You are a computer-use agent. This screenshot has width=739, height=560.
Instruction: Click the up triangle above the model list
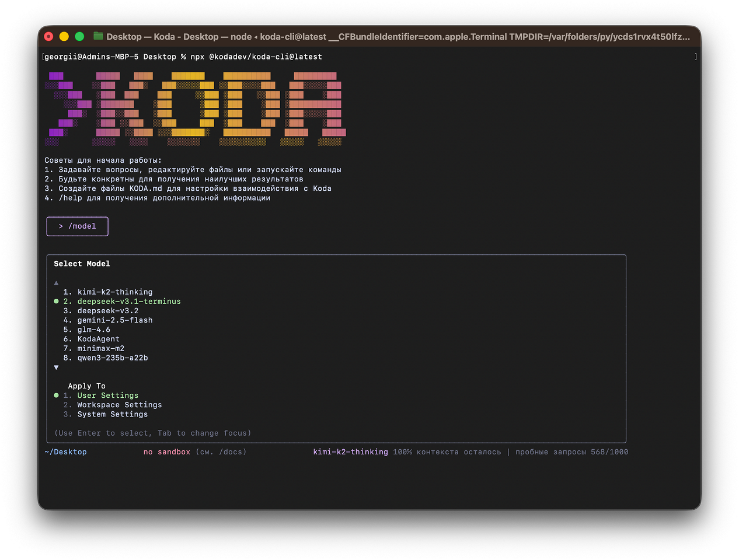[x=56, y=283]
